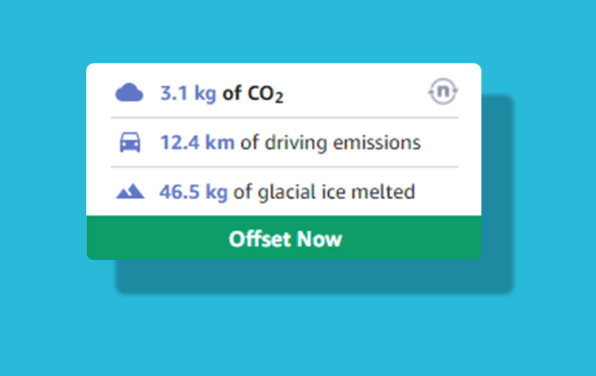The image size is (596, 376).
Task: Click the mountain glacial ice icon
Action: tap(130, 192)
